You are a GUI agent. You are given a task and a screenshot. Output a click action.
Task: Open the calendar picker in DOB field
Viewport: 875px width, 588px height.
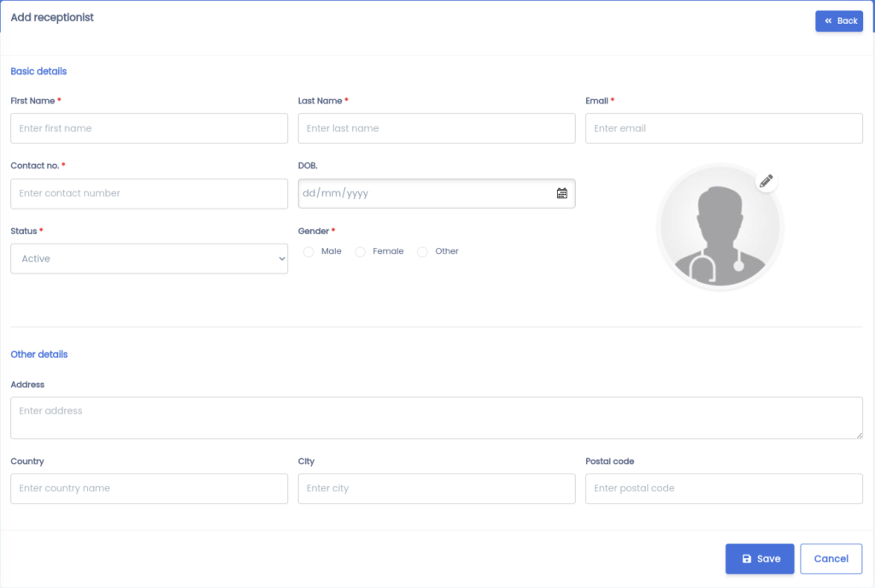coord(562,194)
